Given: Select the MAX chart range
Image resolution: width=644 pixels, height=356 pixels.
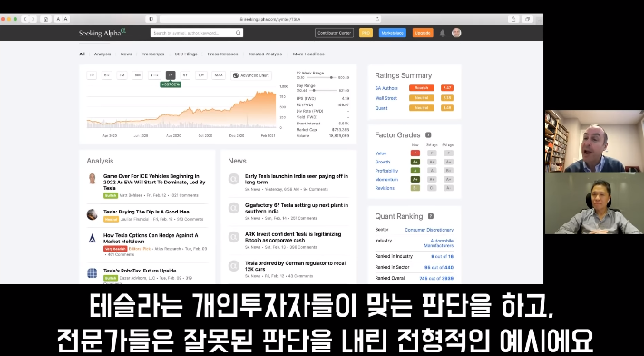Looking at the screenshot, I should click(219, 75).
